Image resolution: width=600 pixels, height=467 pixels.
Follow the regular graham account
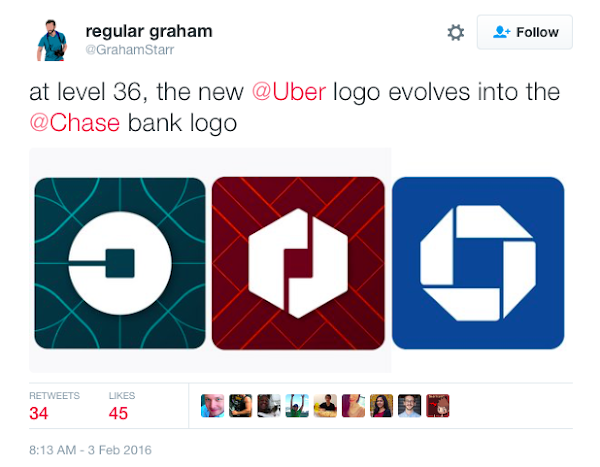525,32
